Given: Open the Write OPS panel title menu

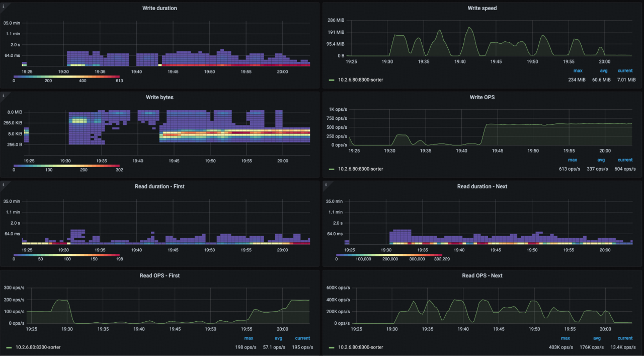Looking at the screenshot, I should point(482,97).
